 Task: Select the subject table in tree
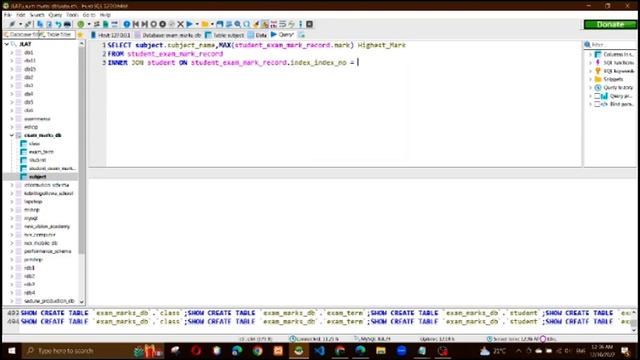[x=38, y=177]
